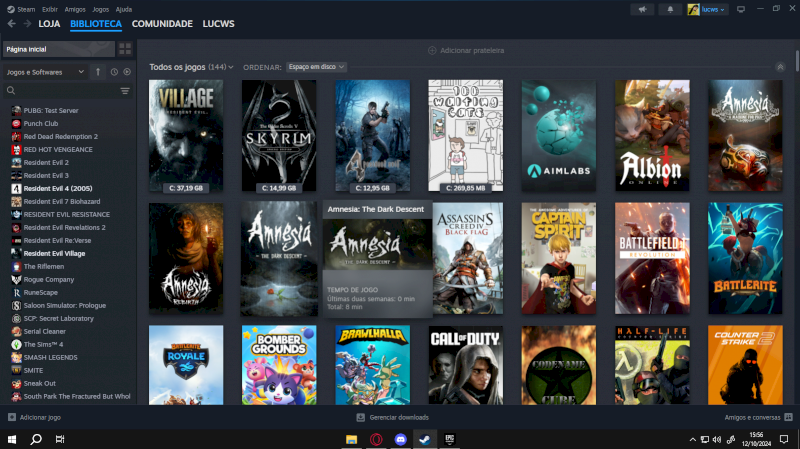Open the Jogos e Softwares dropdown
The height and width of the screenshot is (449, 800).
pyautogui.click(x=46, y=72)
